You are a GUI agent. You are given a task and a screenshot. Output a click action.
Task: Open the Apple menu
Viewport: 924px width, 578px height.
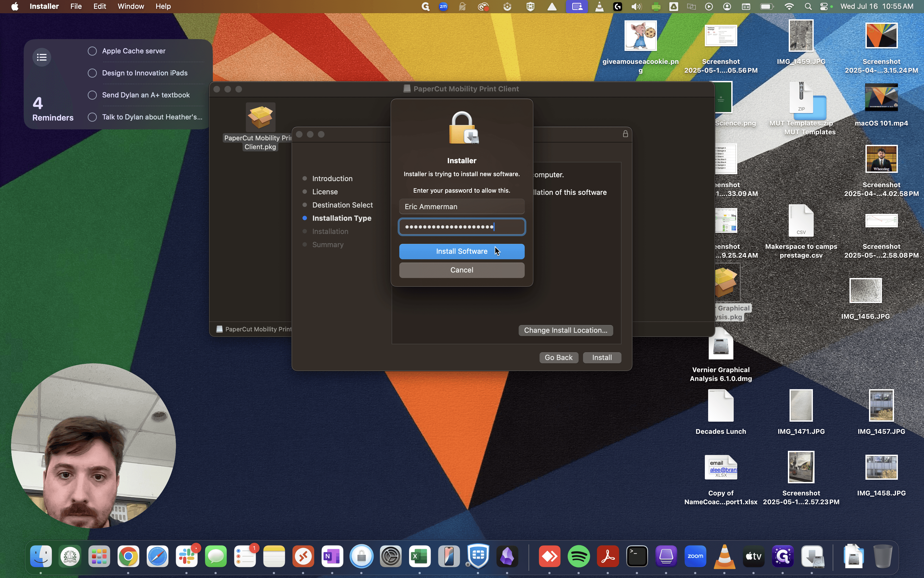15,7
